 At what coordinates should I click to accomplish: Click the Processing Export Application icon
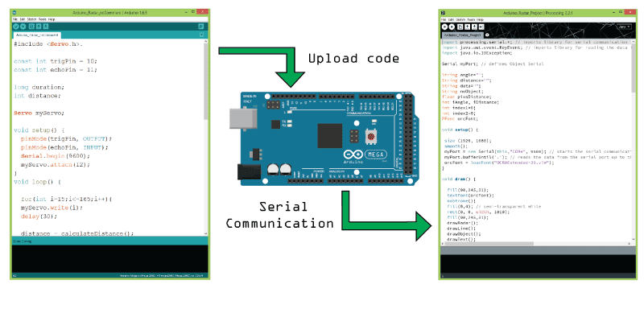481,27
